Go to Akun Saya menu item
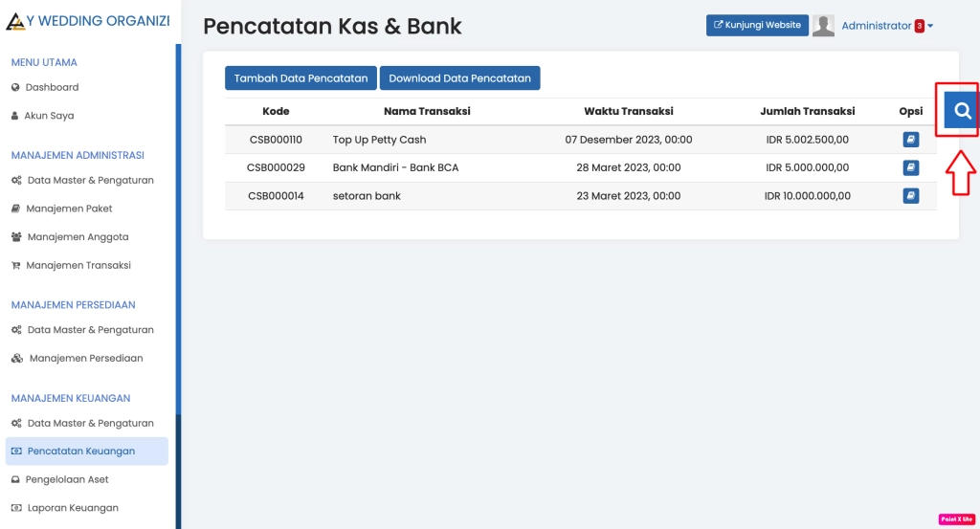Screen dimensions: 980x529 click(49, 116)
